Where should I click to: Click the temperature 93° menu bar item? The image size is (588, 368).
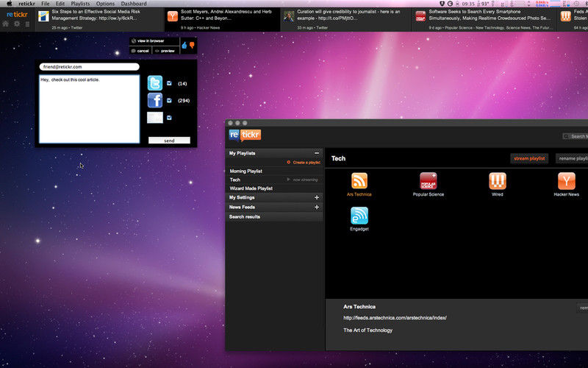point(484,4)
